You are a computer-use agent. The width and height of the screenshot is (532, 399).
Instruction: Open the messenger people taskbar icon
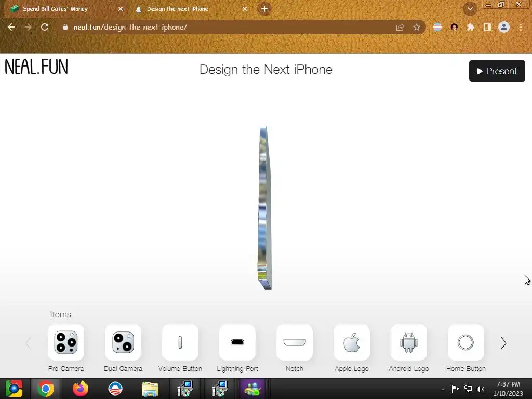(x=252, y=389)
